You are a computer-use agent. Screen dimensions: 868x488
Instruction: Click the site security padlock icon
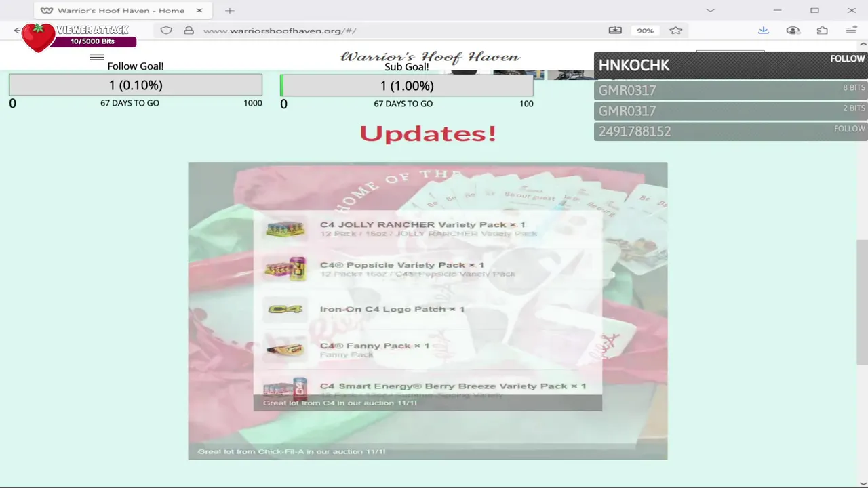[189, 30]
